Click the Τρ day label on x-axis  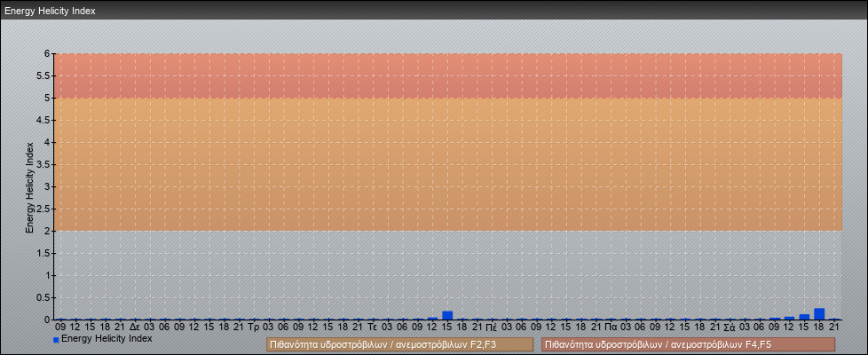pos(254,327)
